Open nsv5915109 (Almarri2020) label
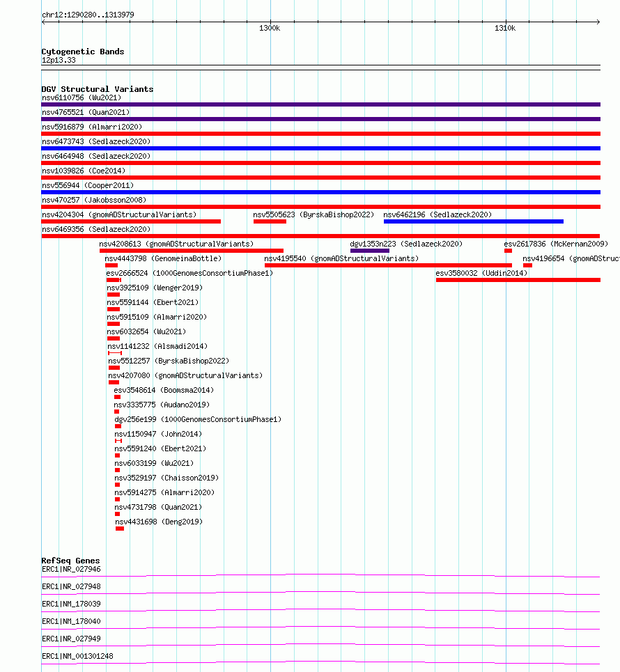Viewport: 620px width, 672px height. pyautogui.click(x=157, y=317)
